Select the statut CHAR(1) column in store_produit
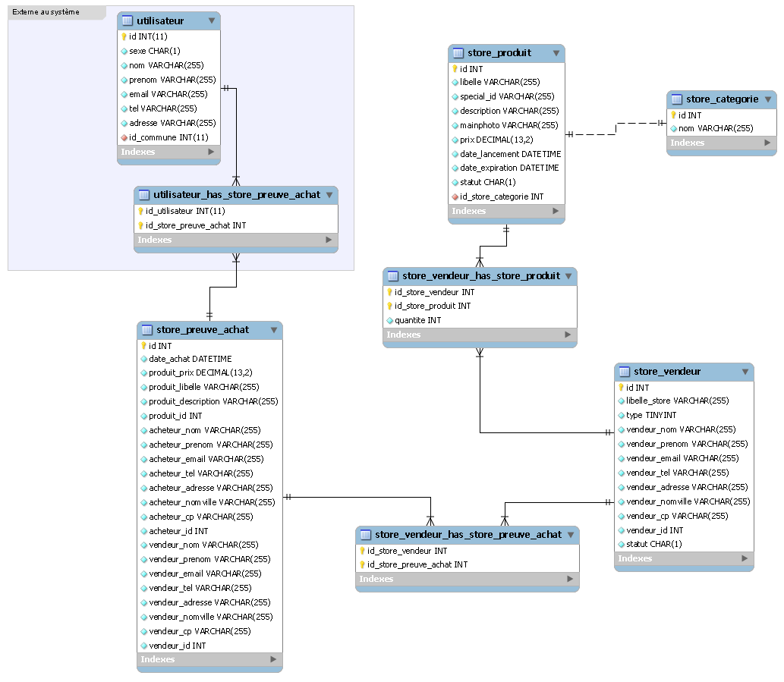 coord(506,182)
